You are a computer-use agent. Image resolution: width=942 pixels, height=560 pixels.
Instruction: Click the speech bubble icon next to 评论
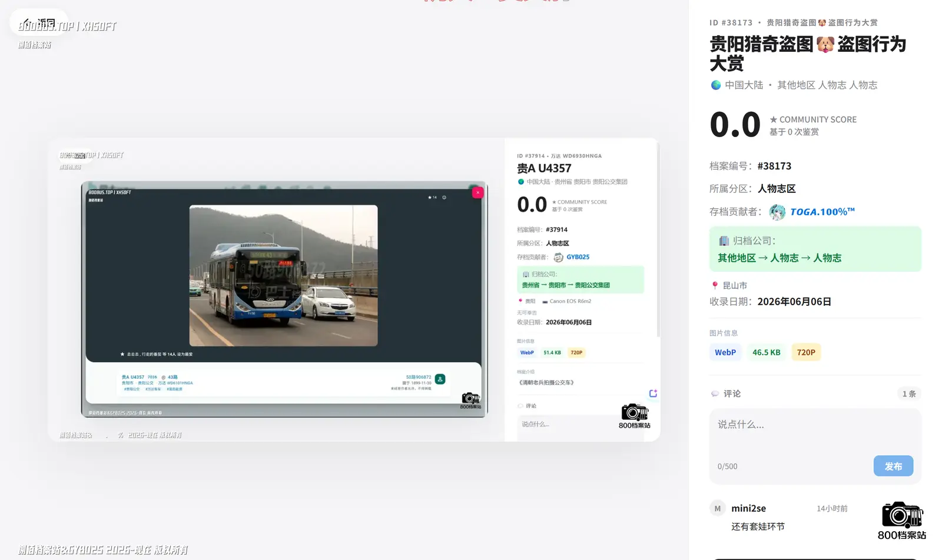coord(715,394)
